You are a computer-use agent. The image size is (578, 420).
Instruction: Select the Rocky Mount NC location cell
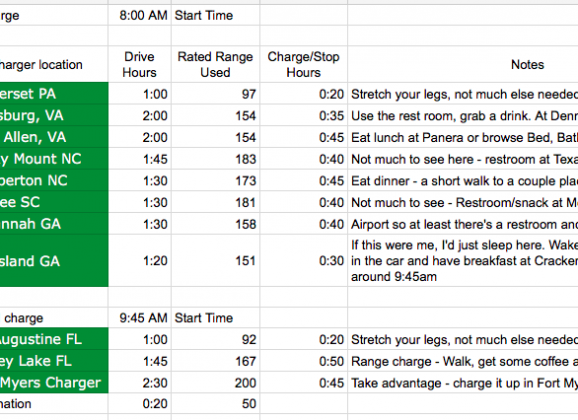54,159
